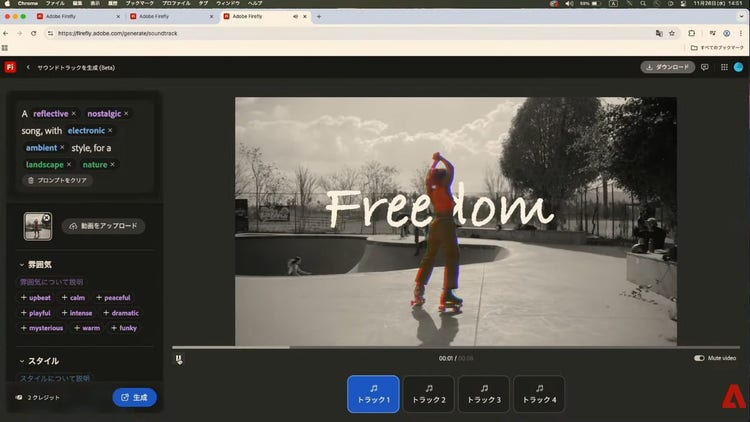Collapse the 雰囲気 section
Screen dimensions: 750x422
tap(22, 264)
